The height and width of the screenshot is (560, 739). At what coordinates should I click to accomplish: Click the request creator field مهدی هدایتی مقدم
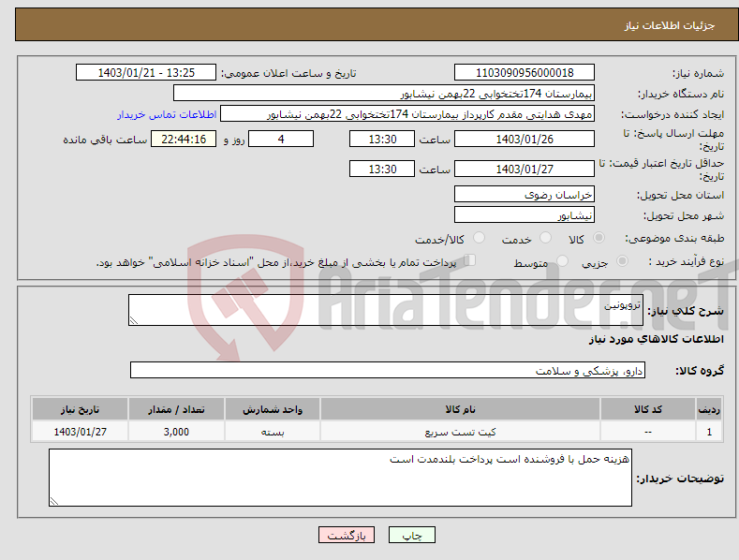407,114
